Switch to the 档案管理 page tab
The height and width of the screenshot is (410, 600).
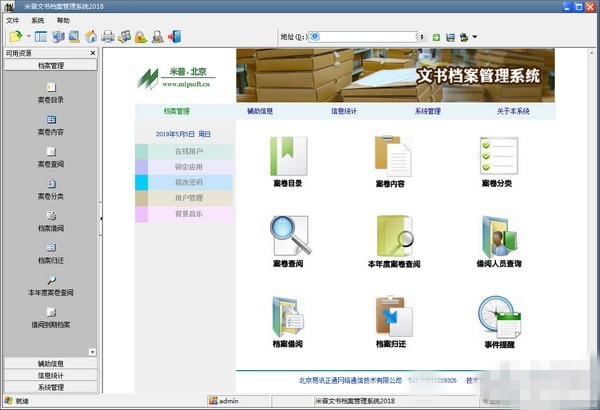coord(177,111)
